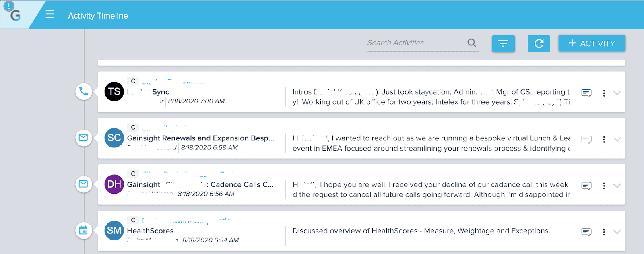Viewport: 644px width, 254px height.
Task: Open the activity filter button
Action: (503, 43)
